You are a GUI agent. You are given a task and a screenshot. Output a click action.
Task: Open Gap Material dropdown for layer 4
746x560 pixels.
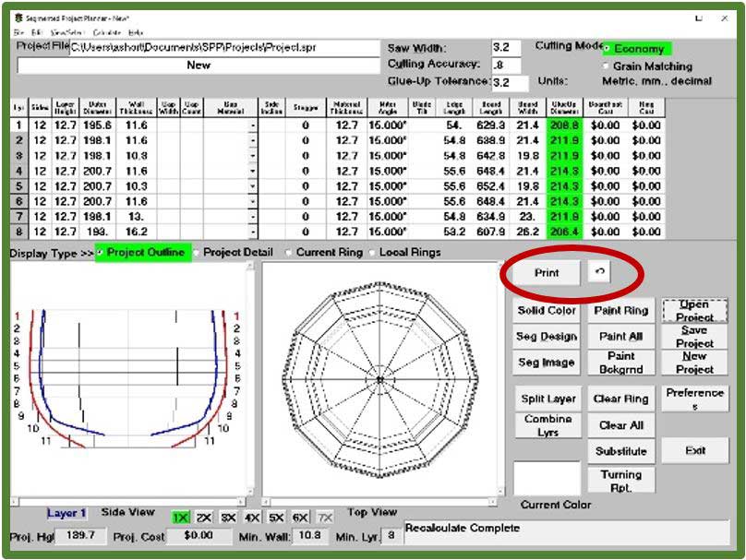(254, 172)
